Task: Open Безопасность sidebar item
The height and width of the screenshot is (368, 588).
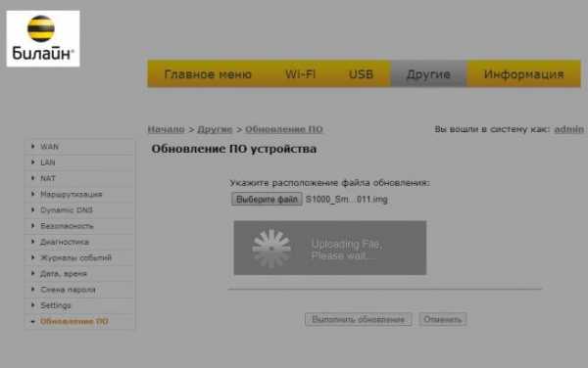Action: coord(67,226)
